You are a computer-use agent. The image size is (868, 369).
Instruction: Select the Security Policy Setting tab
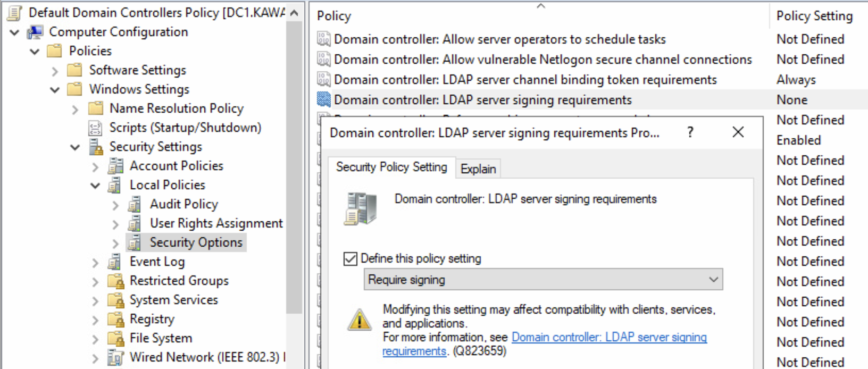click(x=391, y=167)
